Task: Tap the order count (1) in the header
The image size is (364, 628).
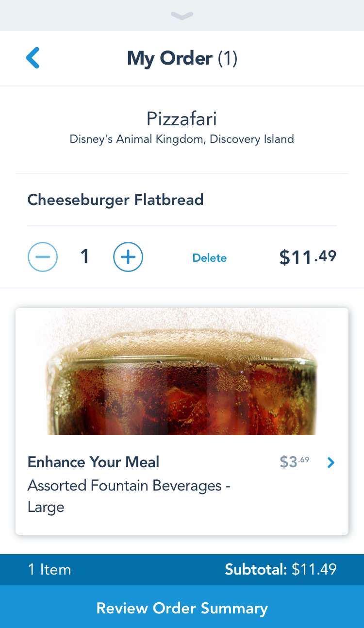Action: [227, 58]
